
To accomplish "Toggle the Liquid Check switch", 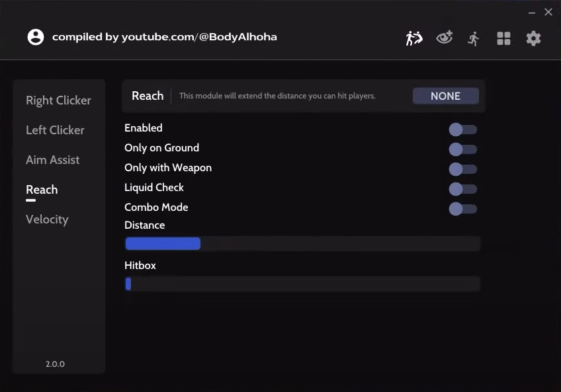I will [x=463, y=189].
